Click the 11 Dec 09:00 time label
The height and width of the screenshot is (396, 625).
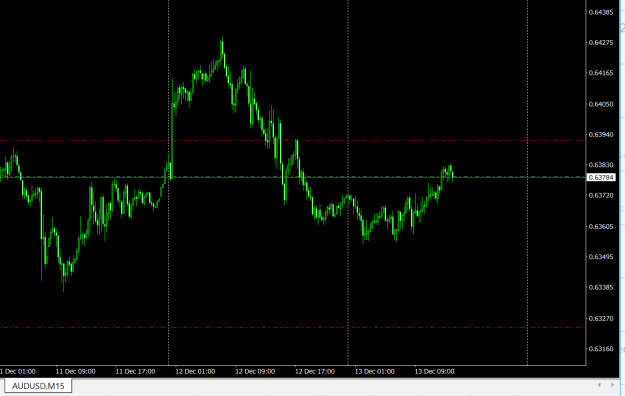click(75, 372)
